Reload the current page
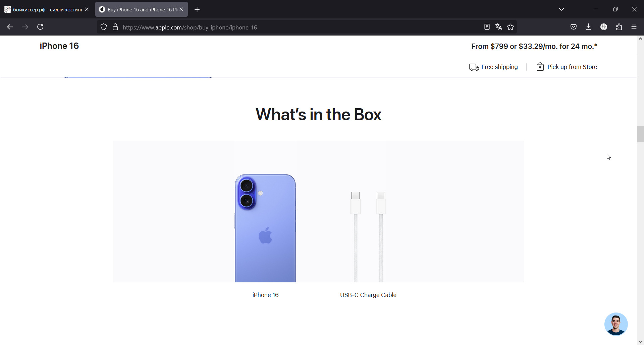Image resolution: width=644 pixels, height=345 pixels. [40, 27]
